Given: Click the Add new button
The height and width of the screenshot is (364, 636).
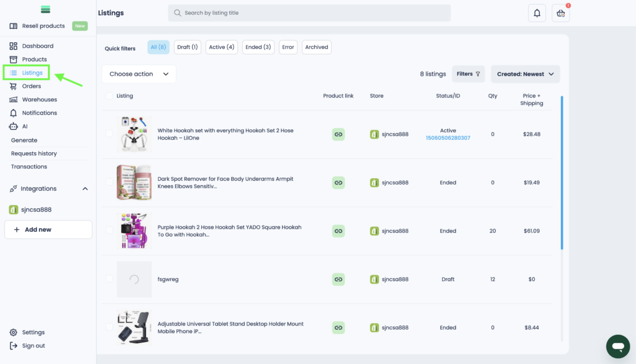Looking at the screenshot, I should point(48,229).
